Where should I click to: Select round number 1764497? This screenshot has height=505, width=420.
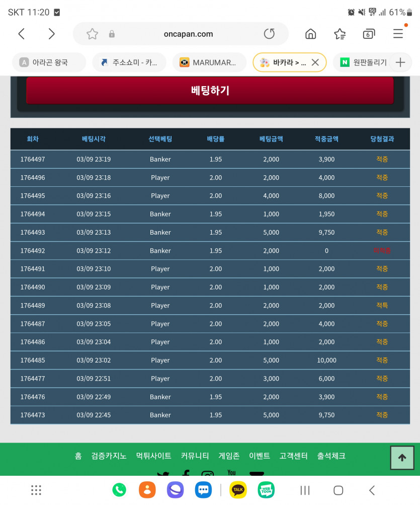coord(33,159)
